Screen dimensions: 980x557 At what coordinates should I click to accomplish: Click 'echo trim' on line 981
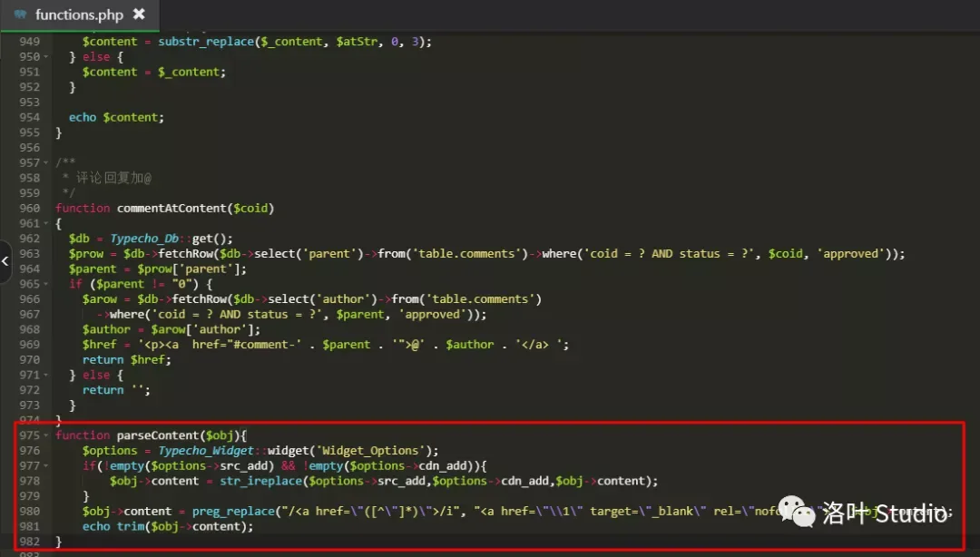click(113, 526)
